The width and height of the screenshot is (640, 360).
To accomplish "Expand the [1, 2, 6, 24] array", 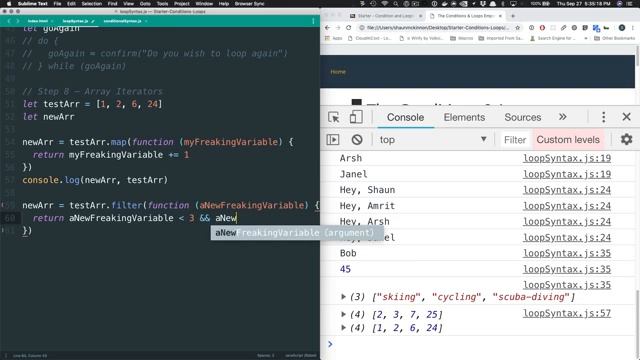I will pyautogui.click(x=343, y=328).
